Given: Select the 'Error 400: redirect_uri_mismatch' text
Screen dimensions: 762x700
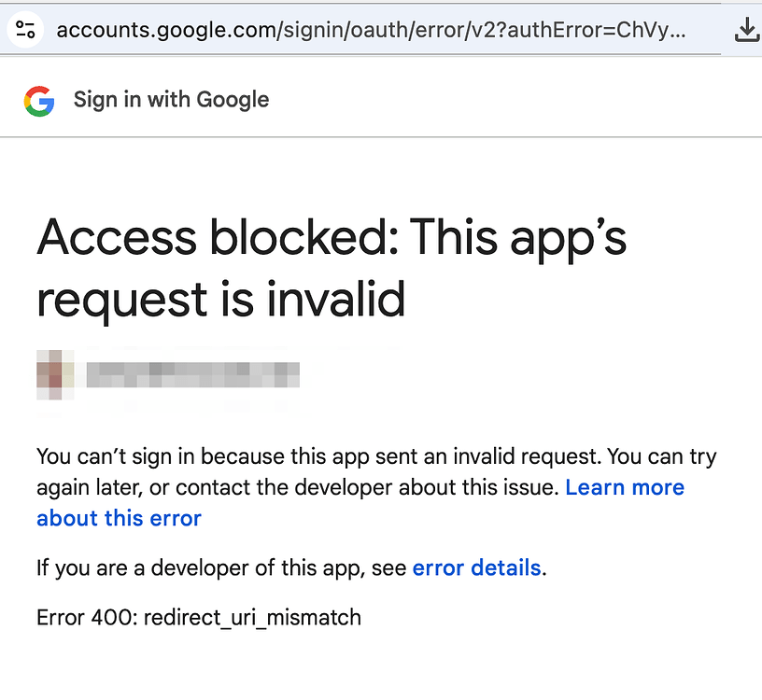Looking at the screenshot, I should [x=199, y=617].
